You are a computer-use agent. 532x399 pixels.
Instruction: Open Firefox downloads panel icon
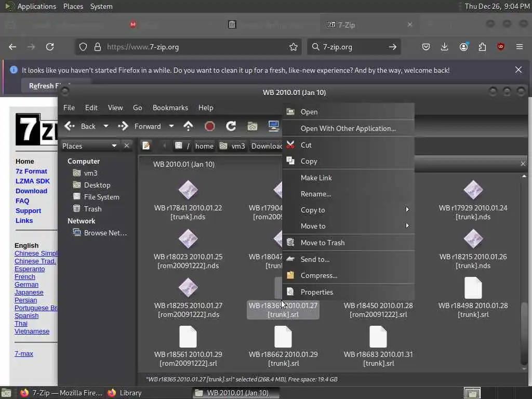tap(445, 47)
